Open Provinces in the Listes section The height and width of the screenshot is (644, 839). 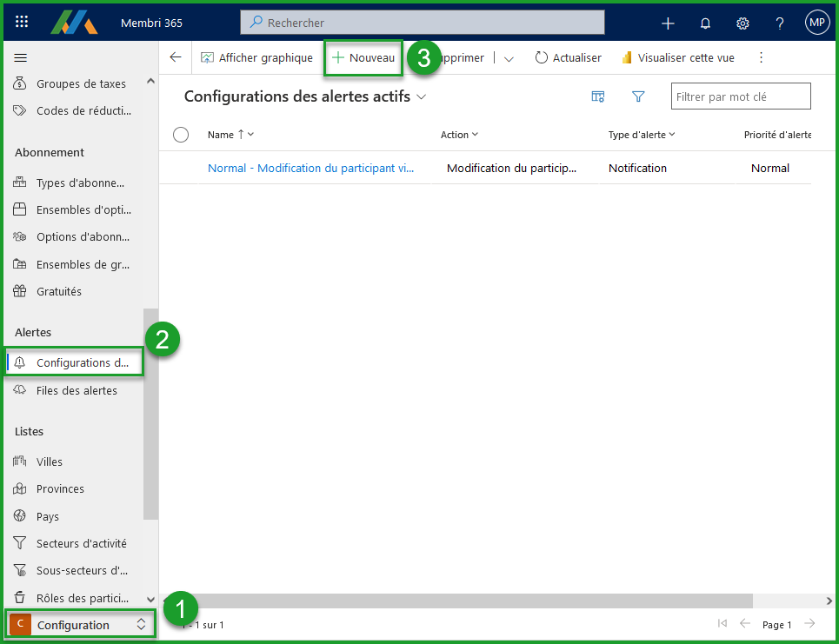tap(60, 488)
